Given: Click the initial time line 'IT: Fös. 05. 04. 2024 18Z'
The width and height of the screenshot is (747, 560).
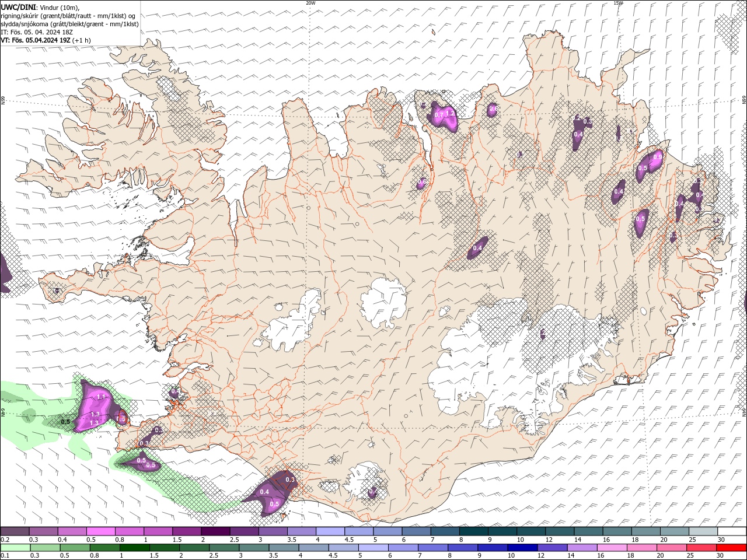Looking at the screenshot, I should pyautogui.click(x=36, y=32).
